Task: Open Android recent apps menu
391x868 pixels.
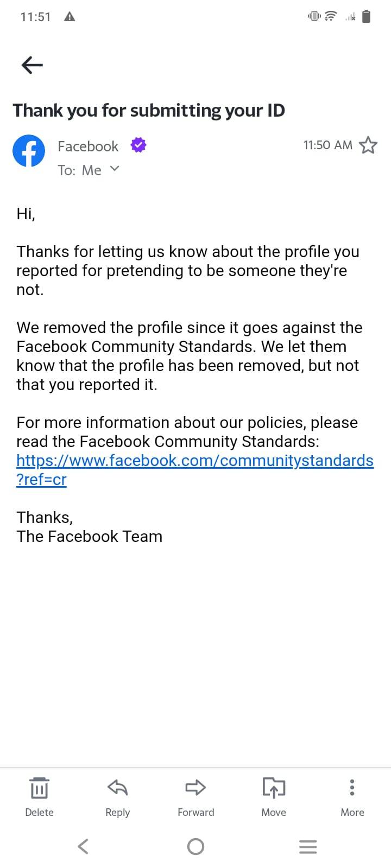Action: tap(308, 846)
